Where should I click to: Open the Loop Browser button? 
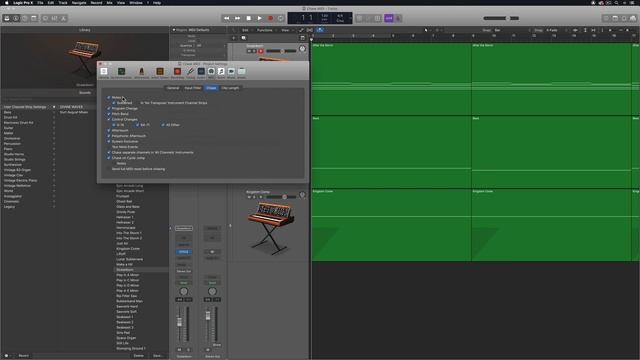point(624,18)
